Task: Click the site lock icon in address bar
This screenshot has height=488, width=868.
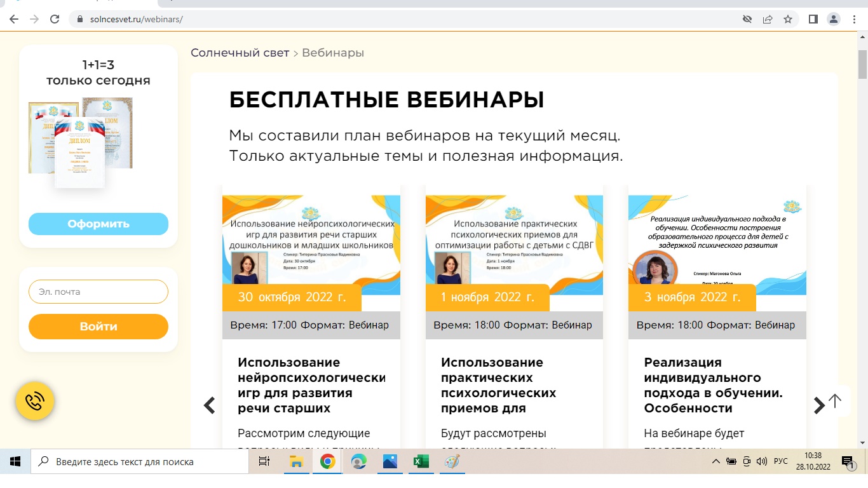Action: (79, 19)
